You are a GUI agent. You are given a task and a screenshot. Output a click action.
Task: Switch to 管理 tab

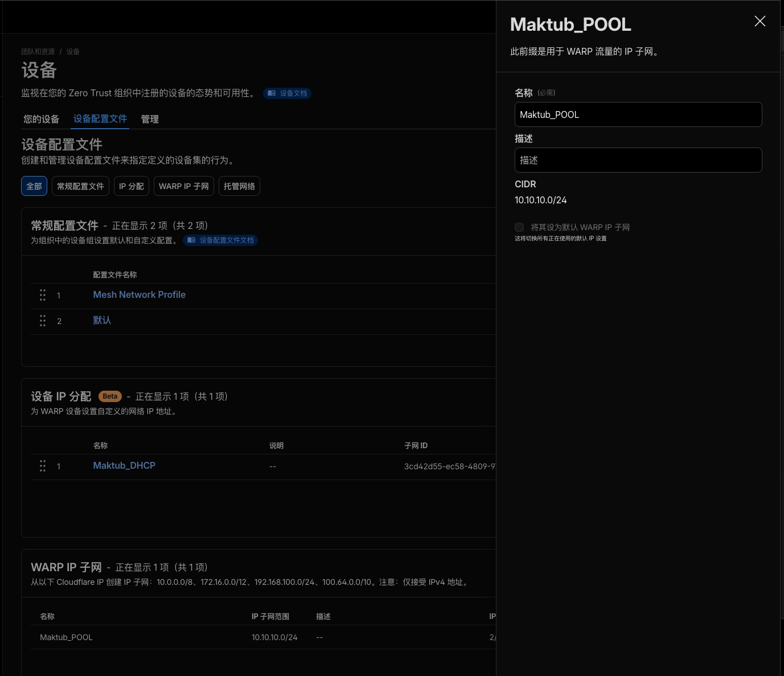click(150, 119)
